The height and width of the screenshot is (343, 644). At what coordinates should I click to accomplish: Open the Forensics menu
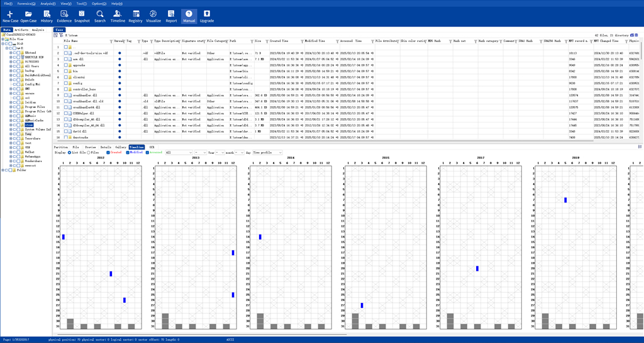(x=26, y=3)
